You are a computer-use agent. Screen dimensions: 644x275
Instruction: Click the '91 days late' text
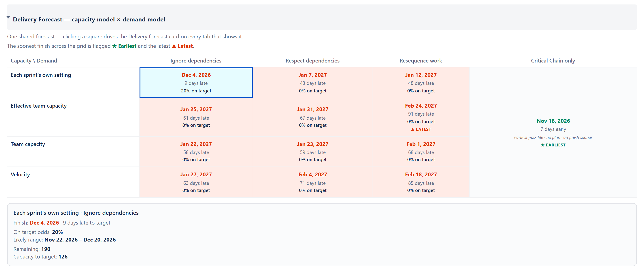tap(421, 114)
